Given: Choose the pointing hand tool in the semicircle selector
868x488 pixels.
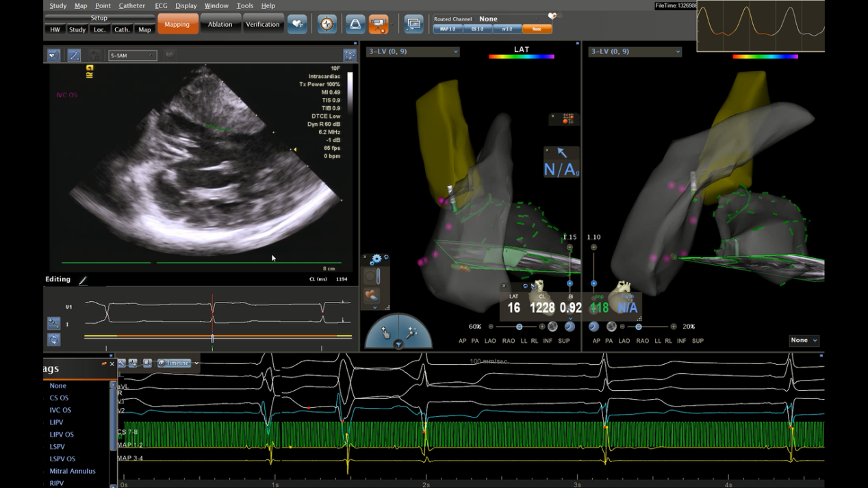Looking at the screenshot, I should click(385, 332).
